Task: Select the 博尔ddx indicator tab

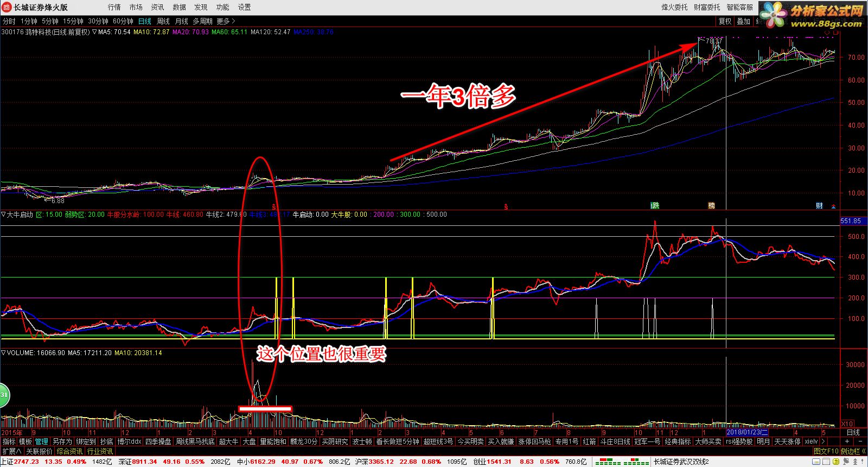Action: coord(130,441)
